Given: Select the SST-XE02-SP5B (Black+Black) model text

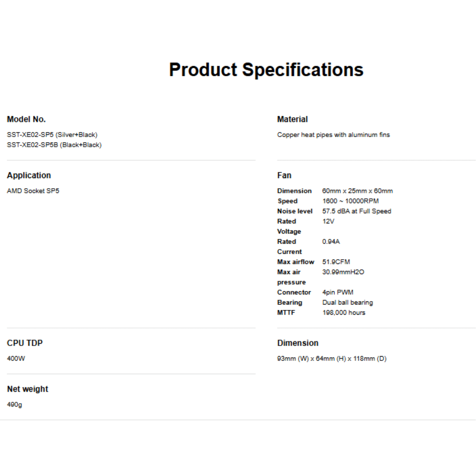Looking at the screenshot, I should point(54,145).
